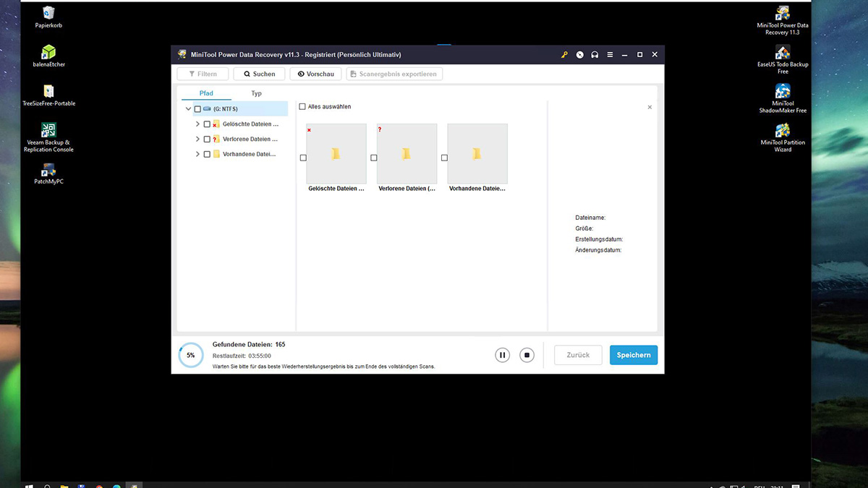Switch to the Pfad tab
This screenshot has height=488, width=868.
click(x=206, y=93)
